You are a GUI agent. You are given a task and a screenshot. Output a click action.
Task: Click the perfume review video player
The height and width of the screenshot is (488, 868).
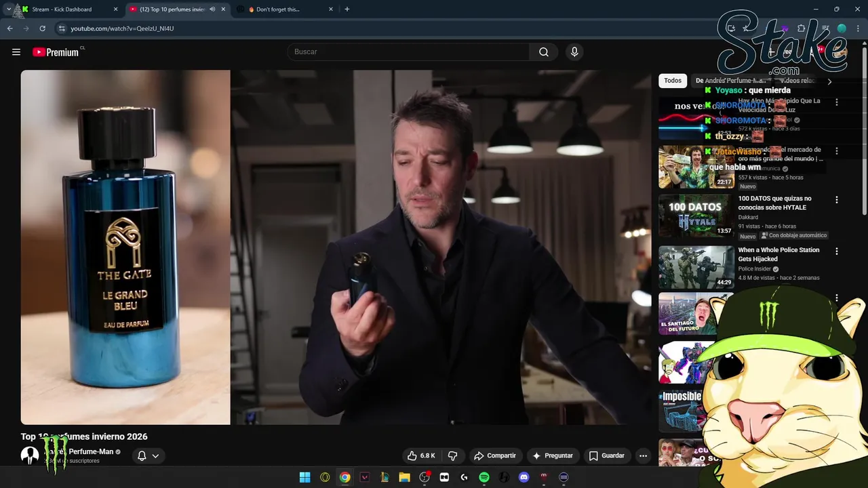[x=336, y=247]
